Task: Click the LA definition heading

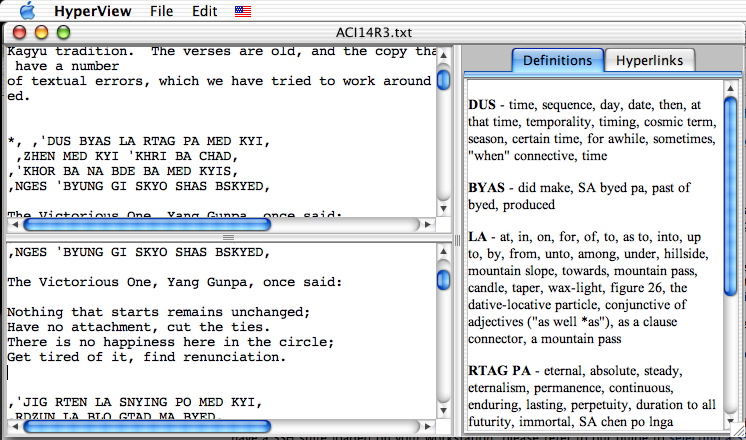Action: 477,237
